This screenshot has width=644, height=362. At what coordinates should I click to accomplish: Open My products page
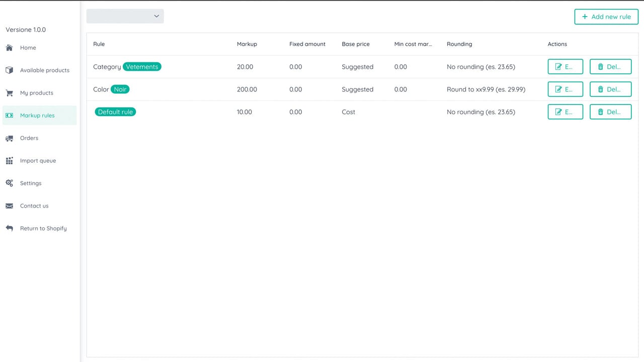point(39,93)
